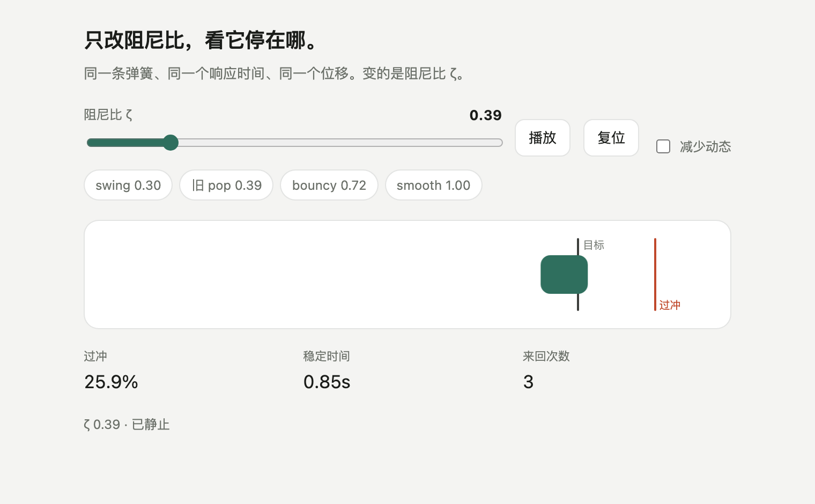Viewport: 815px width, 504px height.
Task: Click the 目标 marker label
Action: [x=594, y=245]
